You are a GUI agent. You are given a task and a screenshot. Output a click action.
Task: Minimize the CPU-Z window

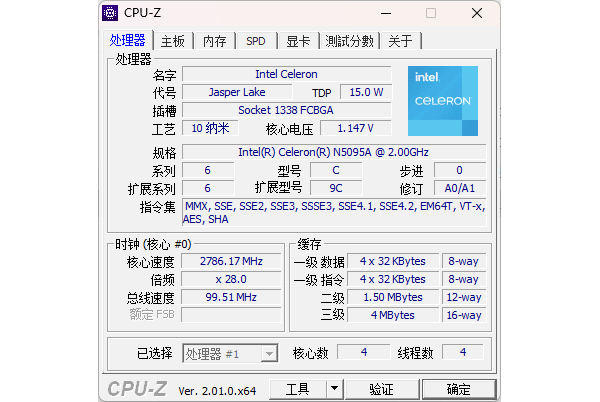[383, 13]
